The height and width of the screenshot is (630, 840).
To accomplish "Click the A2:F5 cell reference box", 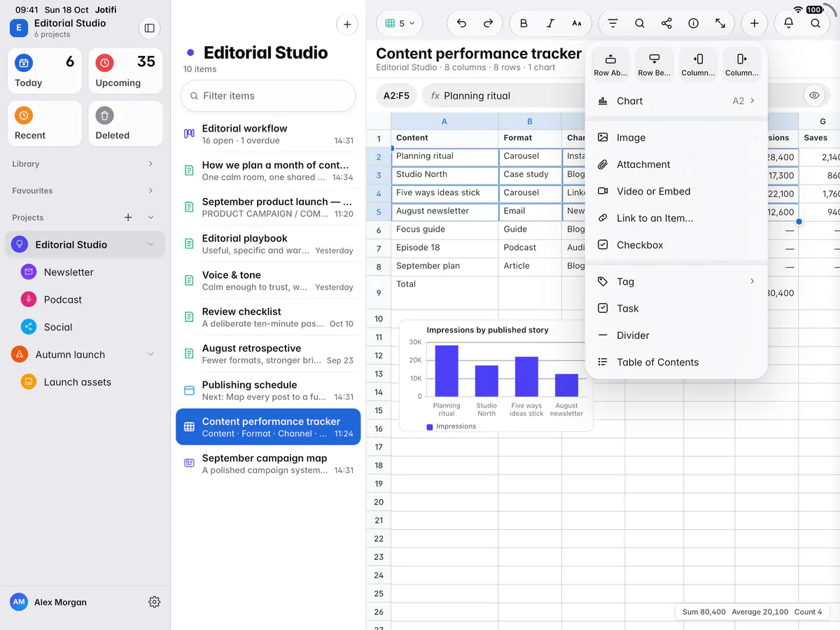I will [397, 96].
